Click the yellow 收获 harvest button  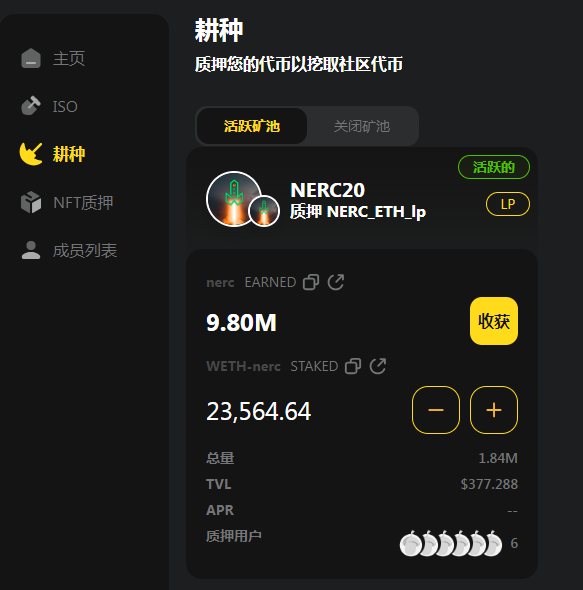[x=494, y=321]
